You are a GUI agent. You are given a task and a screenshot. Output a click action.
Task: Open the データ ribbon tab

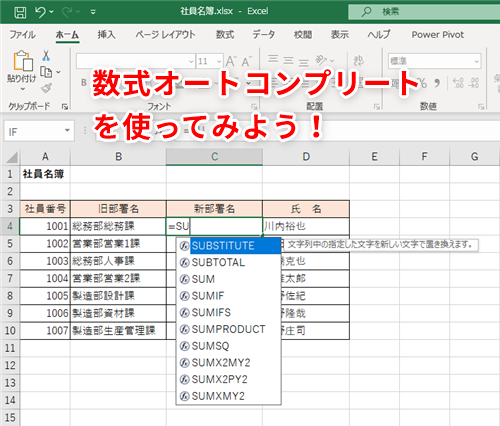click(x=264, y=35)
